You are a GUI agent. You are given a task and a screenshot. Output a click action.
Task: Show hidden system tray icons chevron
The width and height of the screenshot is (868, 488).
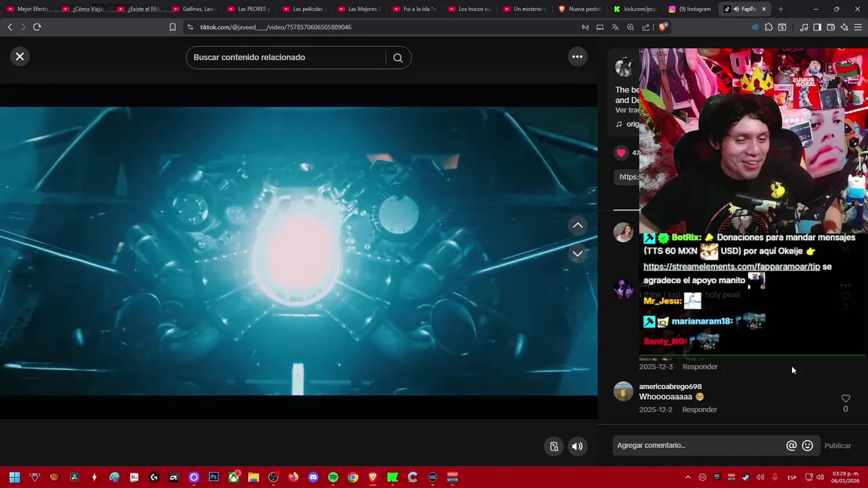[x=688, y=478]
